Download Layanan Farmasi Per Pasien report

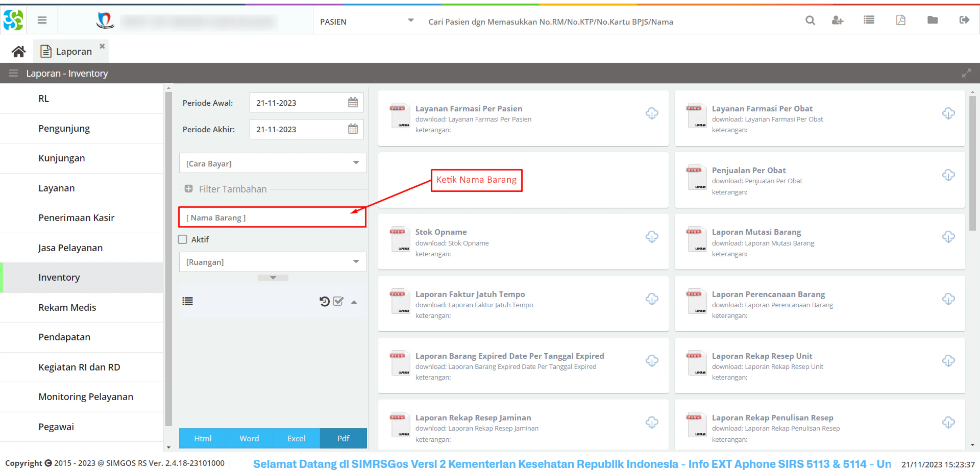pyautogui.click(x=652, y=113)
